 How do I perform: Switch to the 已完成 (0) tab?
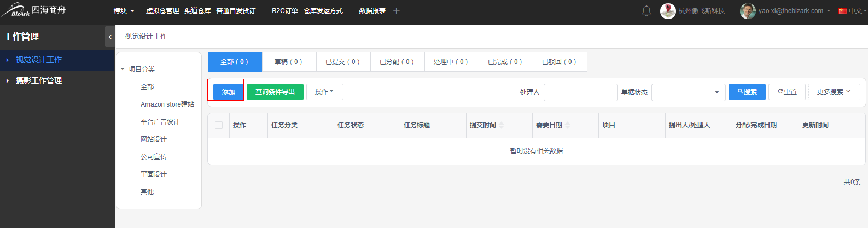[505, 62]
